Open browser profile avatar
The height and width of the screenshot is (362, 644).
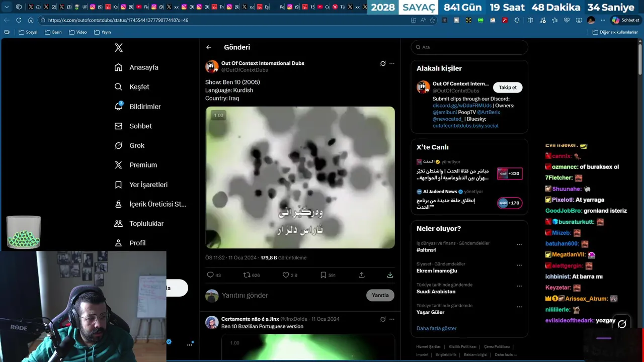(591, 20)
